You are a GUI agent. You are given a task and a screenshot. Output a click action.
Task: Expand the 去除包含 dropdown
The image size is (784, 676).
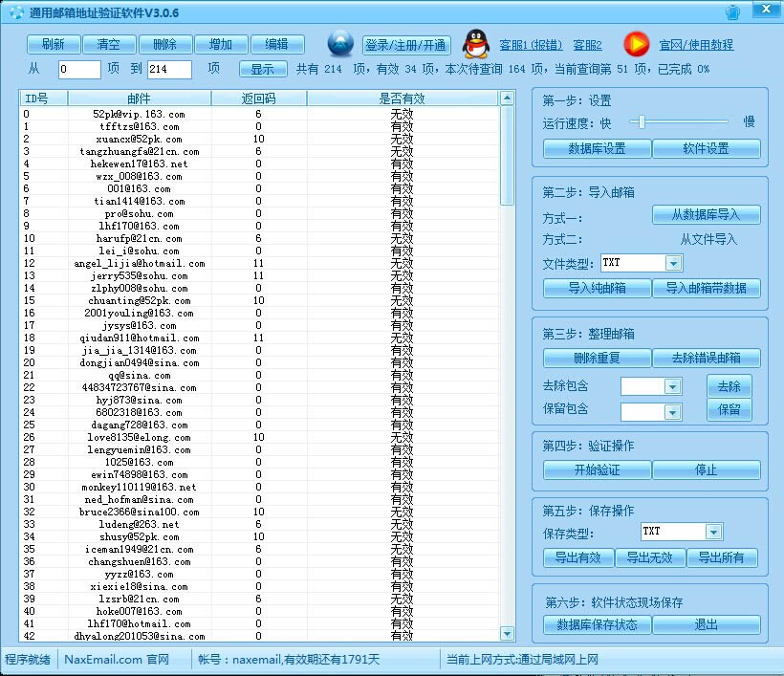click(672, 386)
